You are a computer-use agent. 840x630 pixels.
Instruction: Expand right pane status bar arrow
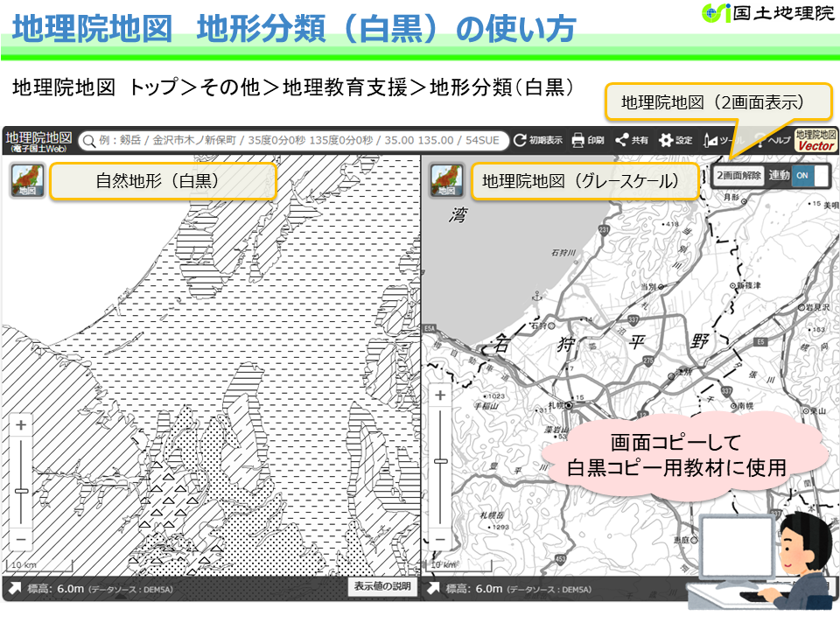(433, 589)
